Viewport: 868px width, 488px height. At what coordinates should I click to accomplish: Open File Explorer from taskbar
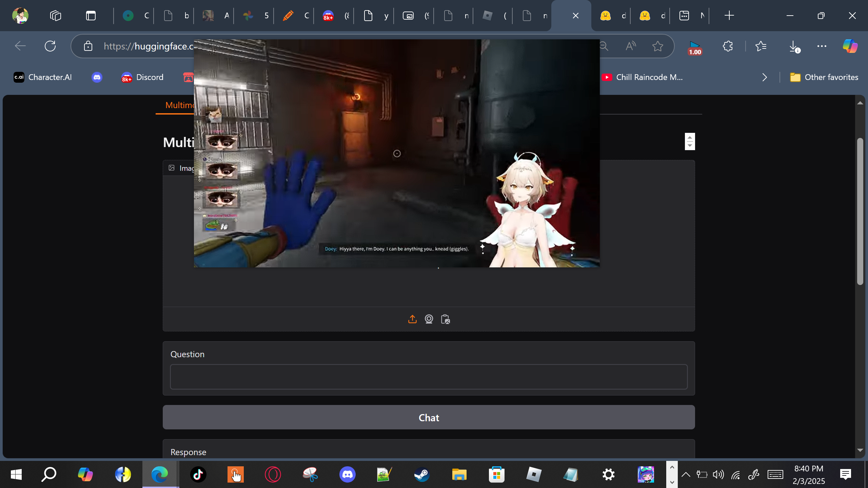(x=459, y=474)
